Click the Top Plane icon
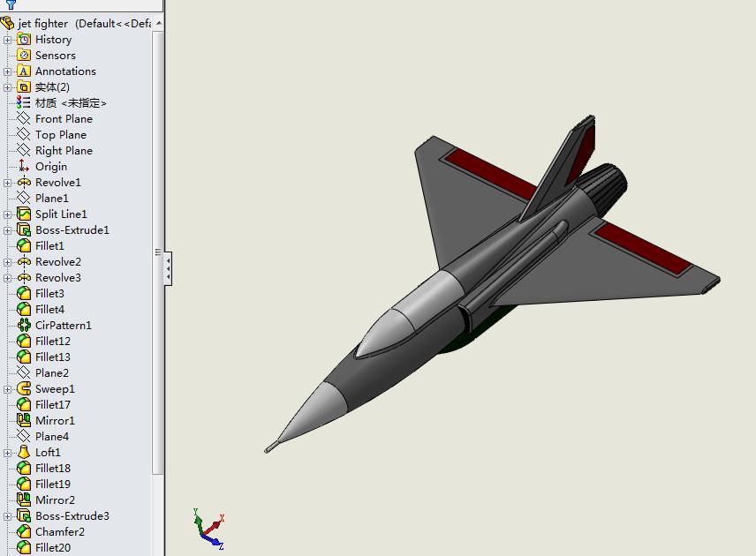756x556 pixels. [x=24, y=134]
